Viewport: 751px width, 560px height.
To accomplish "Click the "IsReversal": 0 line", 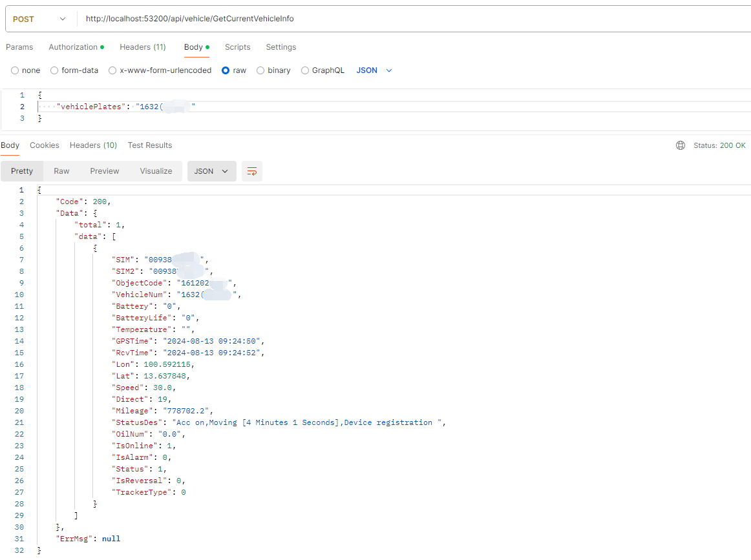I will pos(149,481).
